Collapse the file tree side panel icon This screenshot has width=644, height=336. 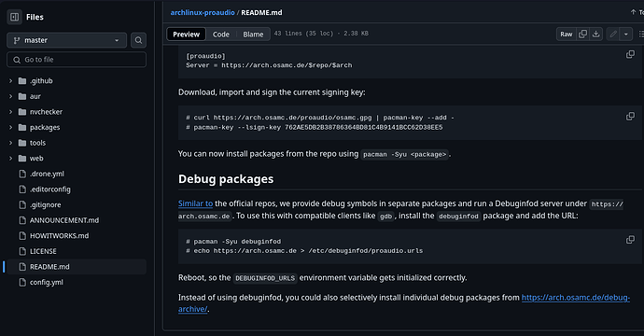14,17
